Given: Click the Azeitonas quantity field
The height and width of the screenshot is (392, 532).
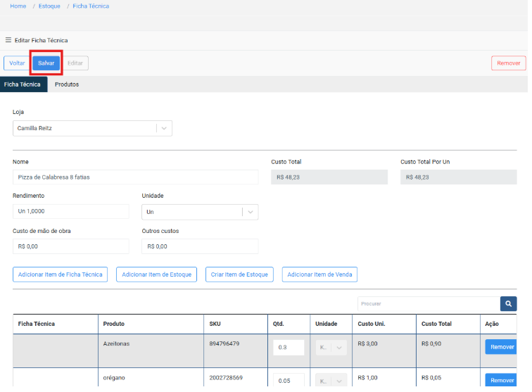Looking at the screenshot, I should point(289,348).
